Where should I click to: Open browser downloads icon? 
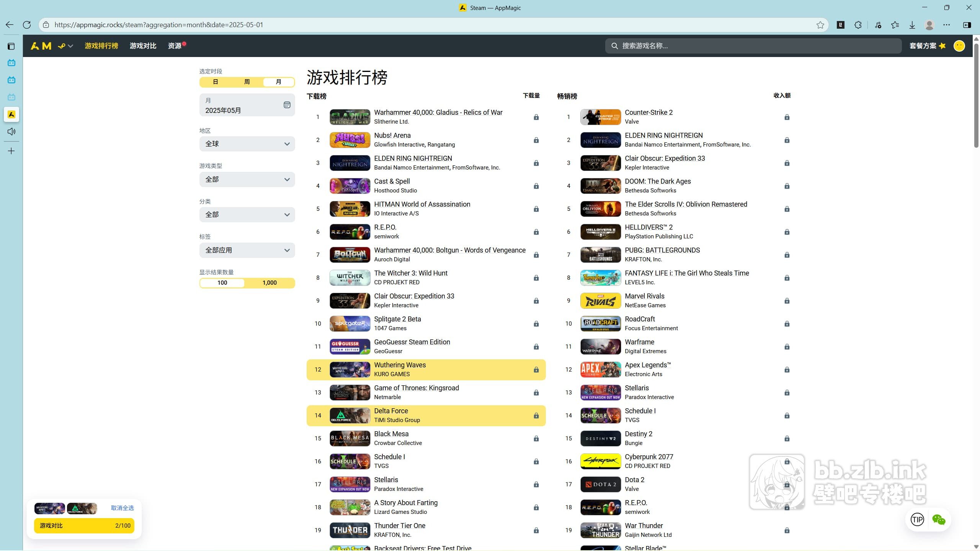click(912, 25)
